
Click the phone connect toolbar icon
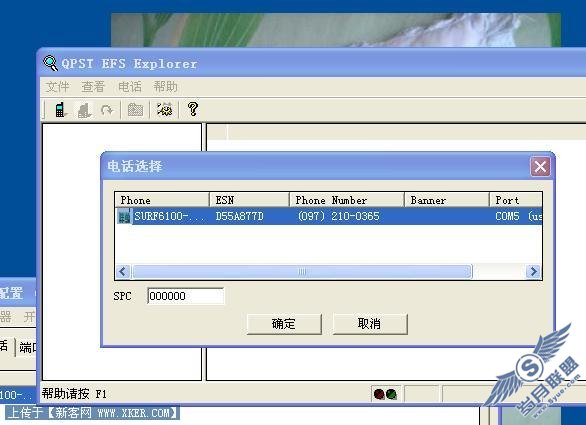click(60, 110)
